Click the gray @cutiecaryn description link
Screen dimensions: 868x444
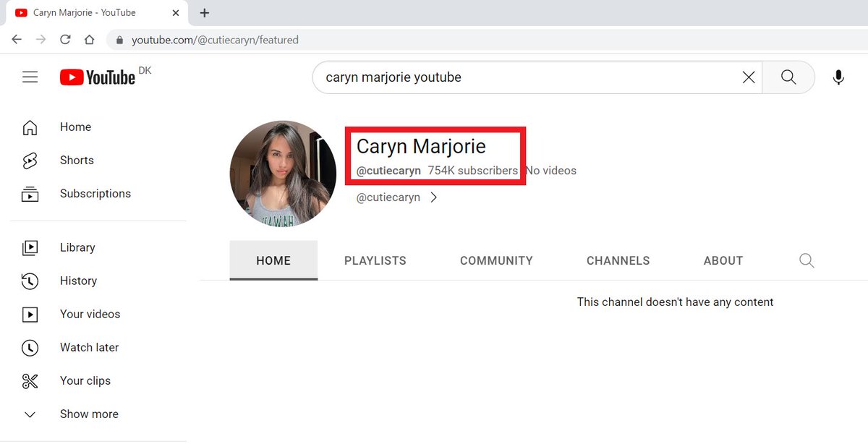coord(388,197)
